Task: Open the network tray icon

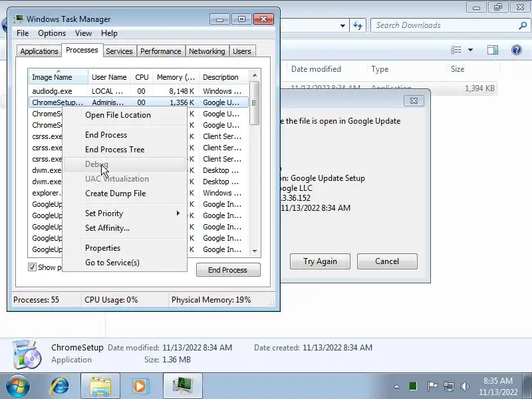Action: [x=448, y=386]
